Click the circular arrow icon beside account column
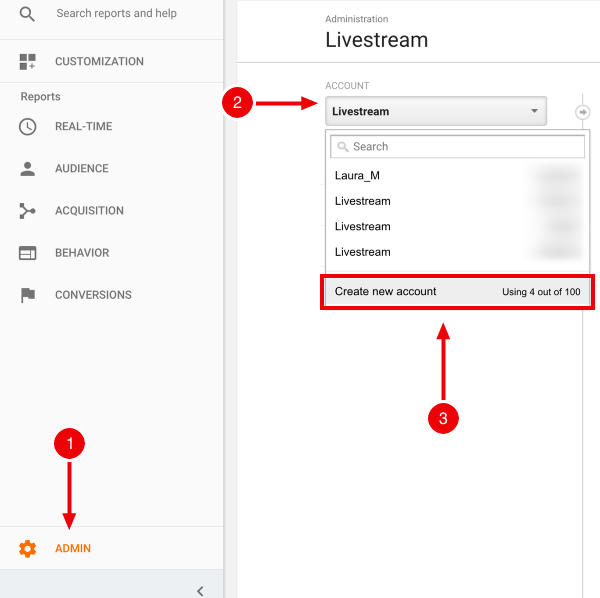This screenshot has height=598, width=600. [x=582, y=112]
